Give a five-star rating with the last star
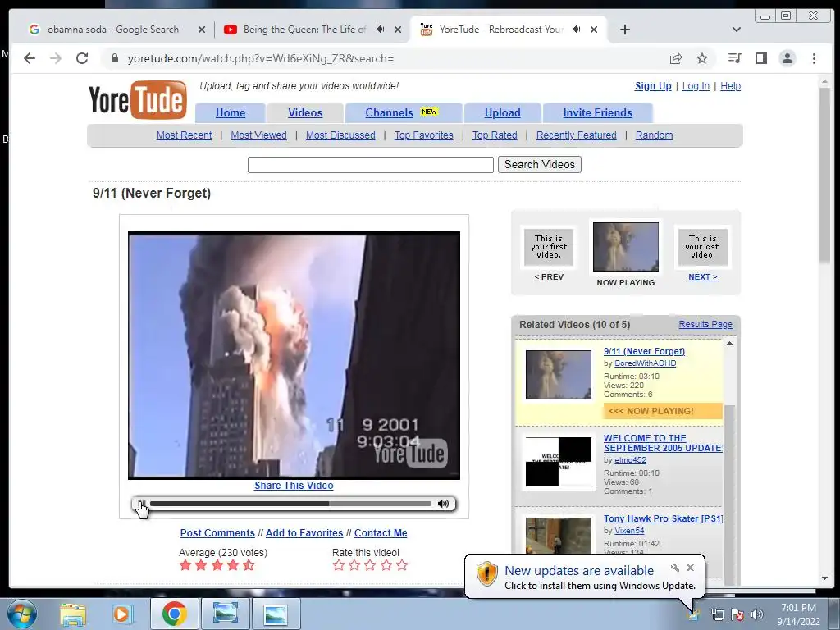The image size is (840, 630). (x=402, y=565)
